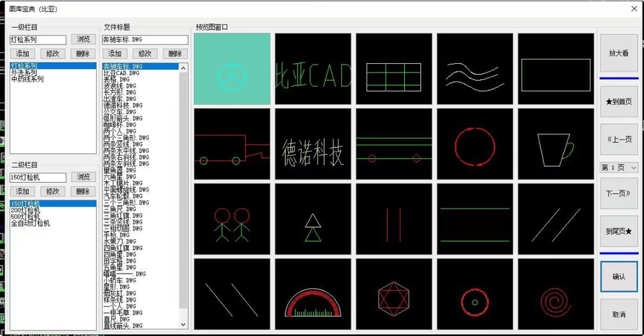The image size is (644, 336).
Task: Click the 放大看 zoom view button
Action: 619,53
